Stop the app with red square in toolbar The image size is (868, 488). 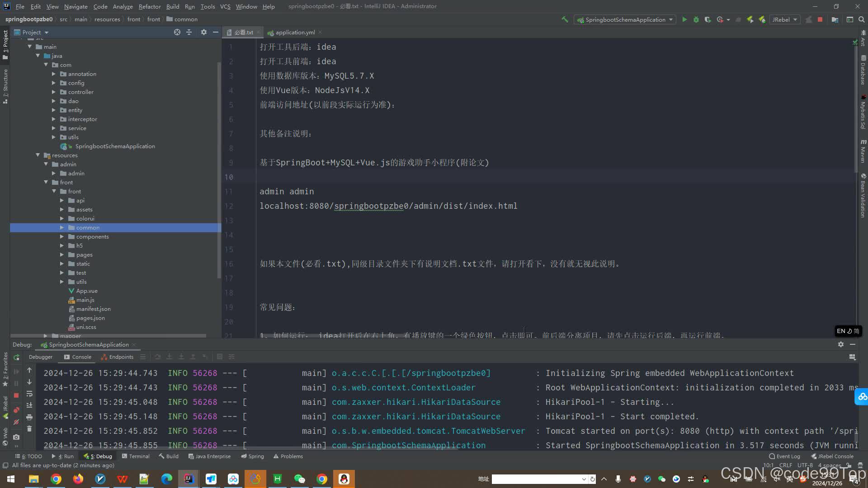tap(820, 19)
